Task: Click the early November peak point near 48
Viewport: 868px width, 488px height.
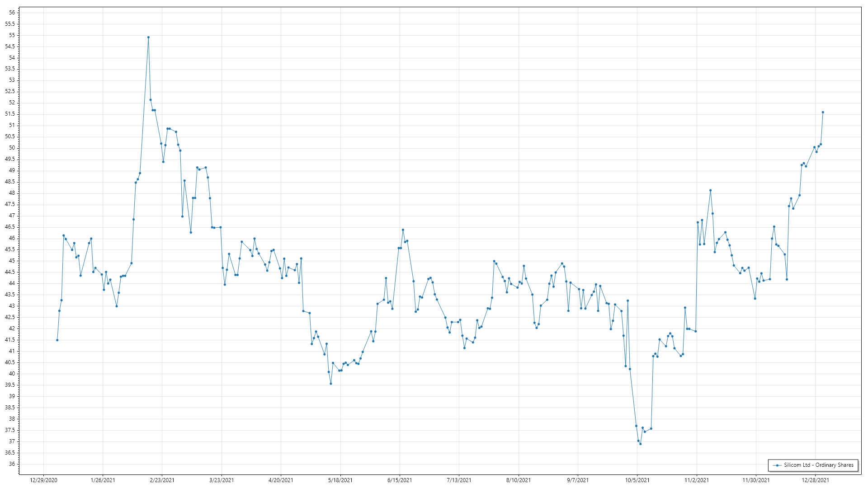Action: [710, 190]
